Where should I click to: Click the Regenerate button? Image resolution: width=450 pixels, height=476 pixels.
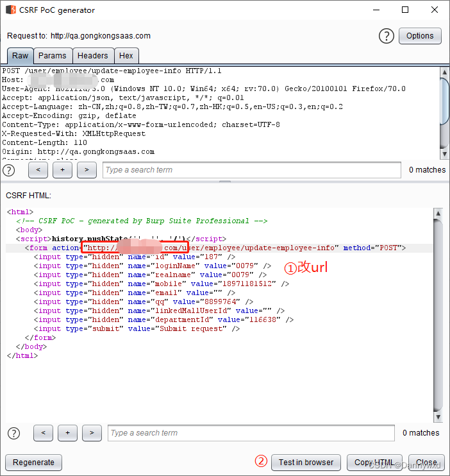(x=33, y=463)
